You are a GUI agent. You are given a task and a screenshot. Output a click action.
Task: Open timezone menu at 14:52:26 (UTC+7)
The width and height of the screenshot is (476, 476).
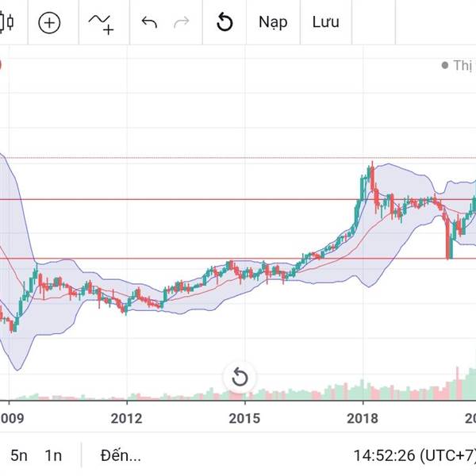414,455
